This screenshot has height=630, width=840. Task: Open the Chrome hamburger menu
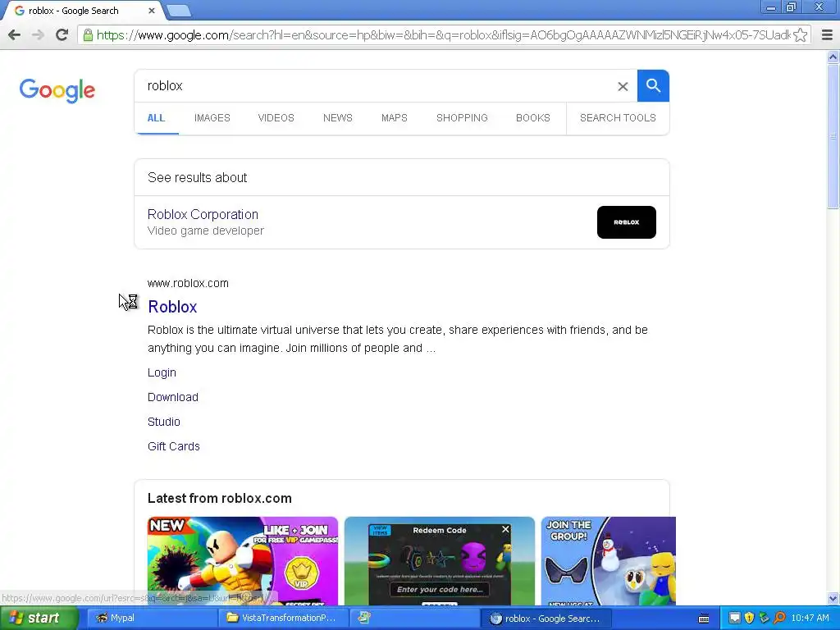(x=827, y=34)
